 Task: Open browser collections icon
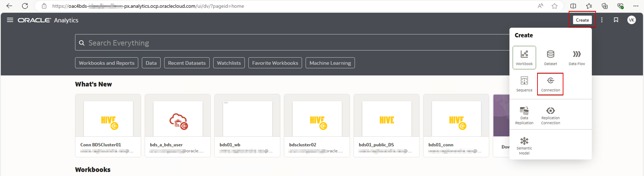pos(605,6)
